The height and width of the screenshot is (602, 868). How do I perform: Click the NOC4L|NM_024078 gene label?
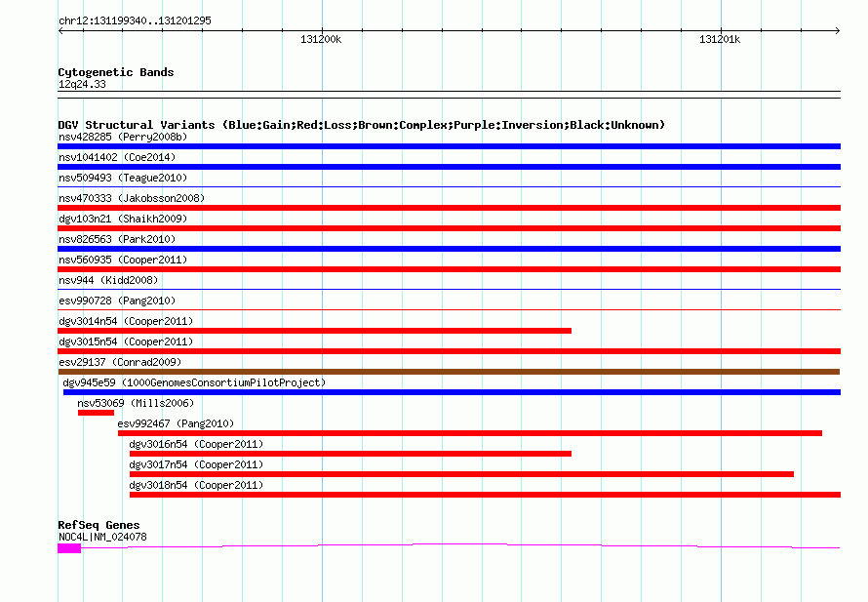pos(102,537)
